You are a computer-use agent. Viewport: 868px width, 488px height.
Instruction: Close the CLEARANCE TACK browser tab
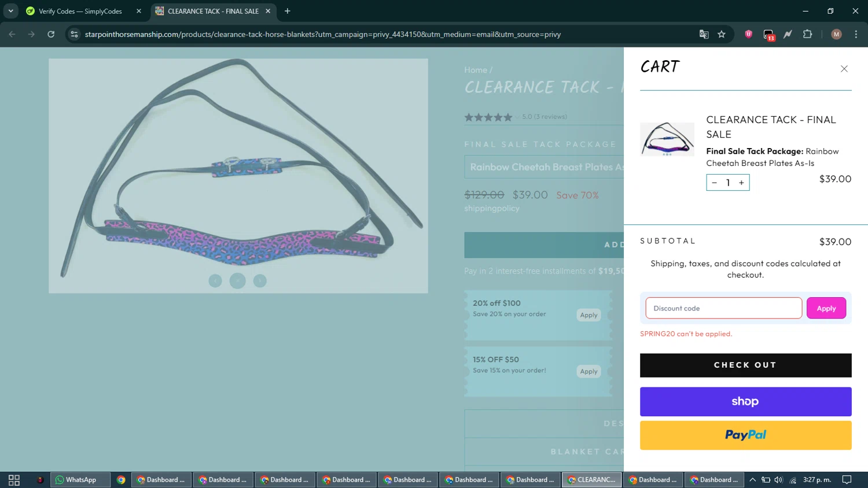coord(268,11)
